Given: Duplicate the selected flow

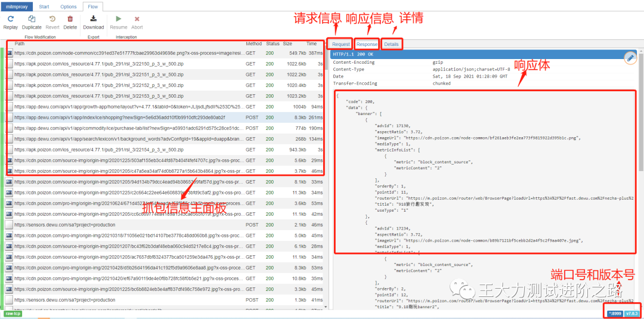Looking at the screenshot, I should coord(32,23).
